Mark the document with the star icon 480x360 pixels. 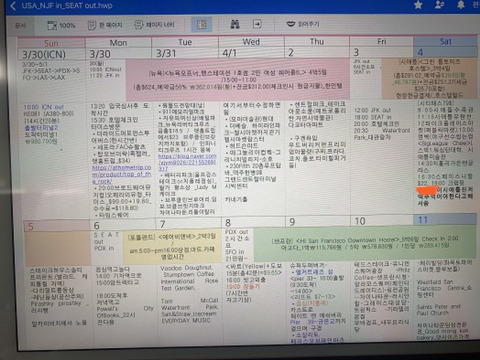pyautogui.click(x=418, y=5)
